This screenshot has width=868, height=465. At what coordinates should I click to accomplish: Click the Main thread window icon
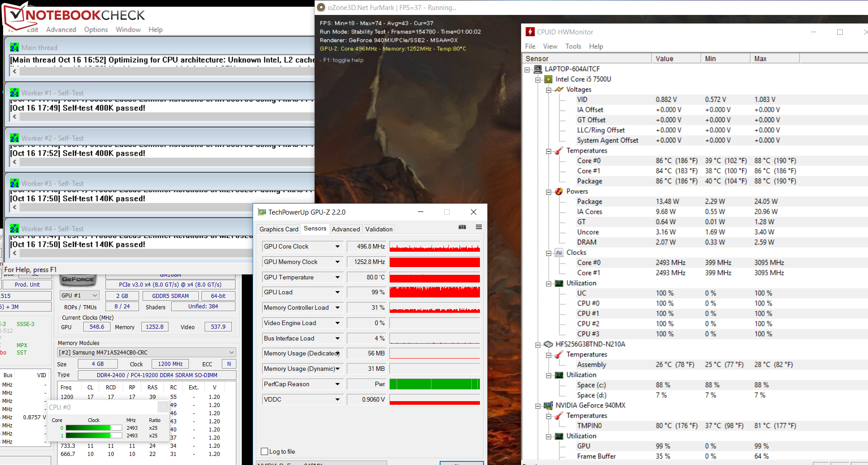tap(14, 48)
